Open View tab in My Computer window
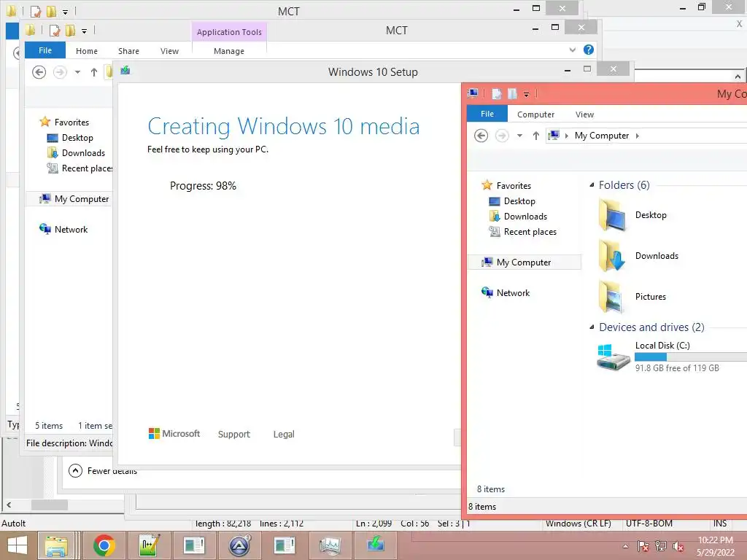The image size is (747, 560). point(584,114)
